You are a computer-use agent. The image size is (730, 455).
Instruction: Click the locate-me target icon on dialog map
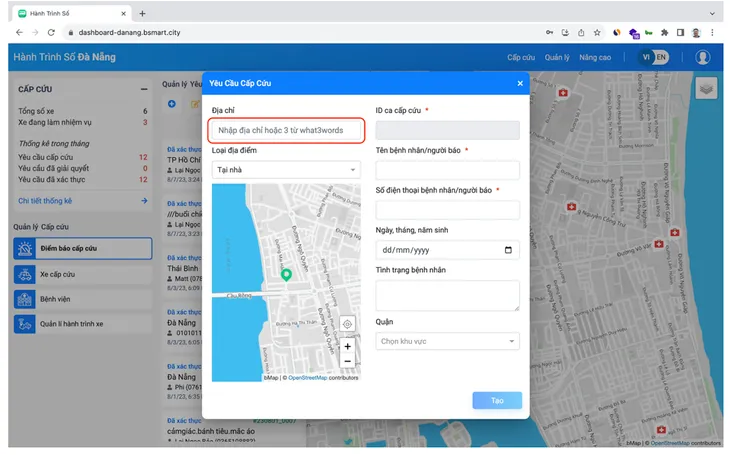347,324
